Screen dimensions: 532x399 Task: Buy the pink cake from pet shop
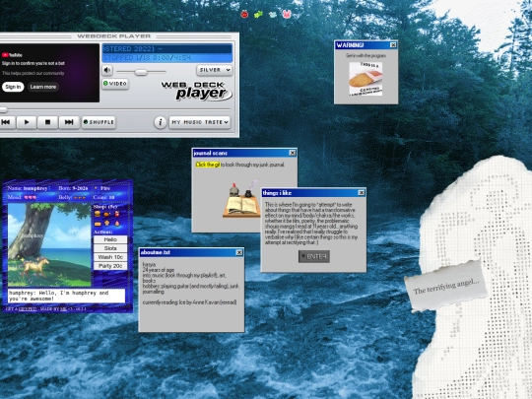click(x=117, y=224)
